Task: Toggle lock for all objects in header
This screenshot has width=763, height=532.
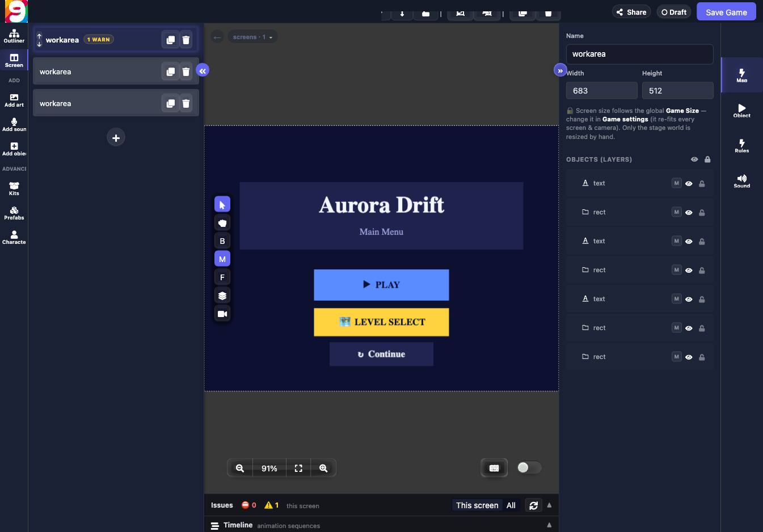Action: pyautogui.click(x=707, y=159)
